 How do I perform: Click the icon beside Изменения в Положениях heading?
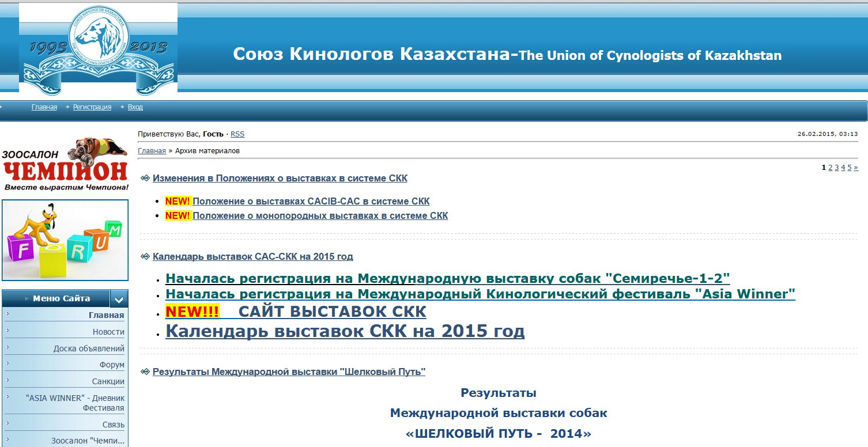pyautogui.click(x=145, y=179)
